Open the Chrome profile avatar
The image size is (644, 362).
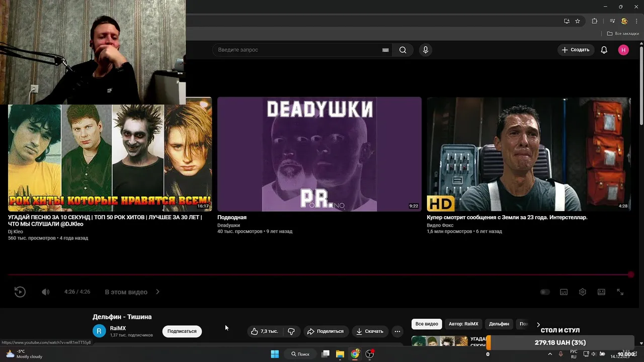(624, 21)
